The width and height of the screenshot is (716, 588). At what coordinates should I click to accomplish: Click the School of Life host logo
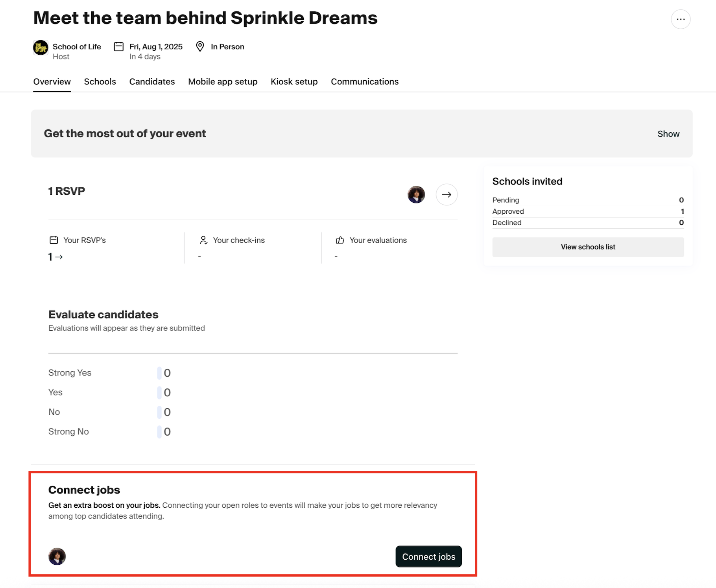[x=41, y=48]
